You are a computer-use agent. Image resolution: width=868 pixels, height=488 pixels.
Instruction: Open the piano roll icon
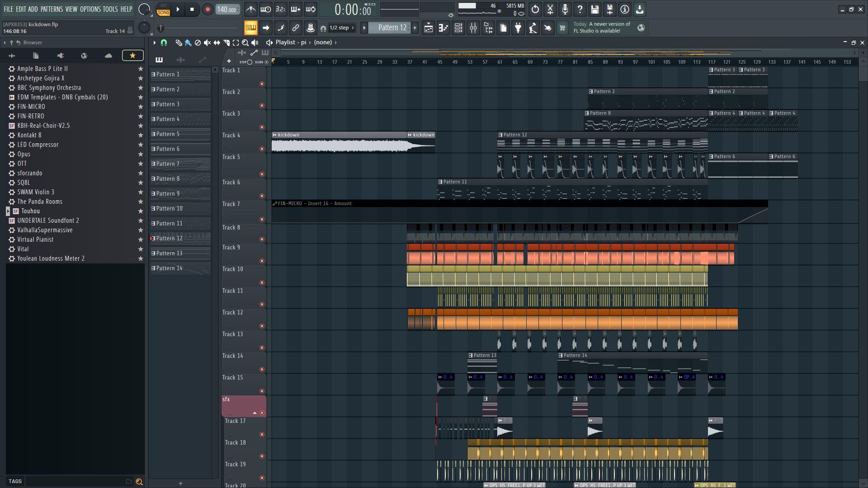tap(443, 28)
